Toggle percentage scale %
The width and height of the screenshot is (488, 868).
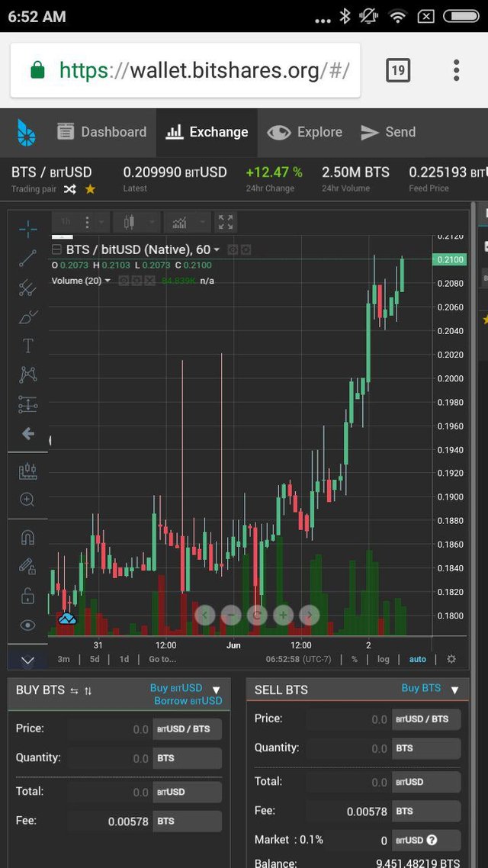pyautogui.click(x=354, y=659)
